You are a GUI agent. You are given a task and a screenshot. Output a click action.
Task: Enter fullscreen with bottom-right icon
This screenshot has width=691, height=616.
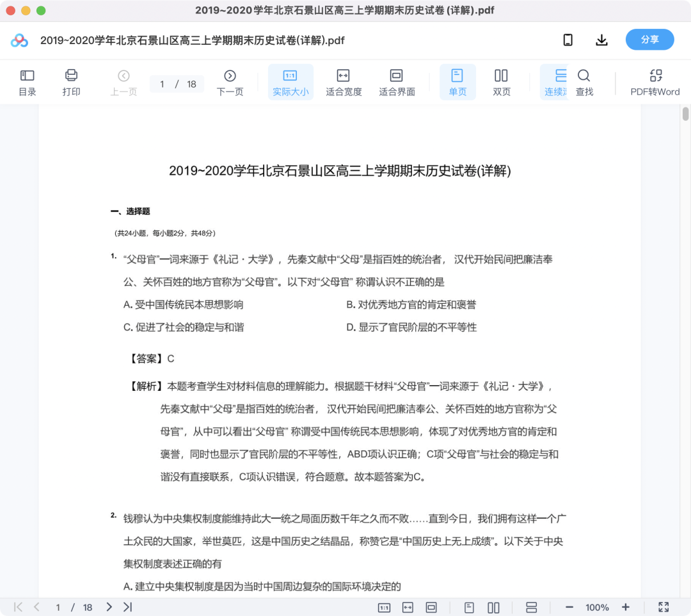(663, 607)
